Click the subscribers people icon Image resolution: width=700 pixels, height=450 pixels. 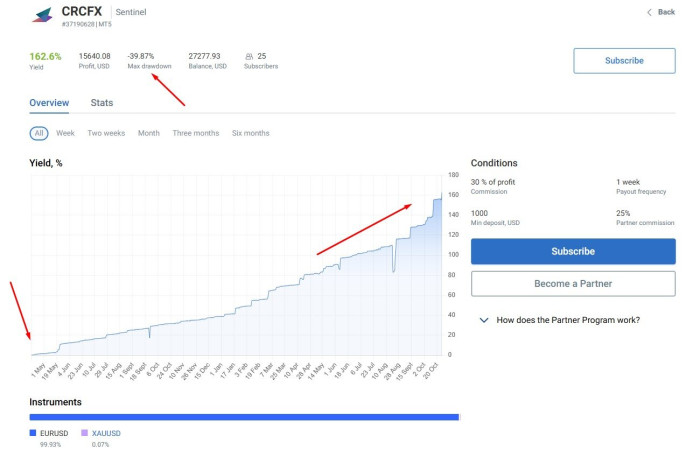coord(249,56)
